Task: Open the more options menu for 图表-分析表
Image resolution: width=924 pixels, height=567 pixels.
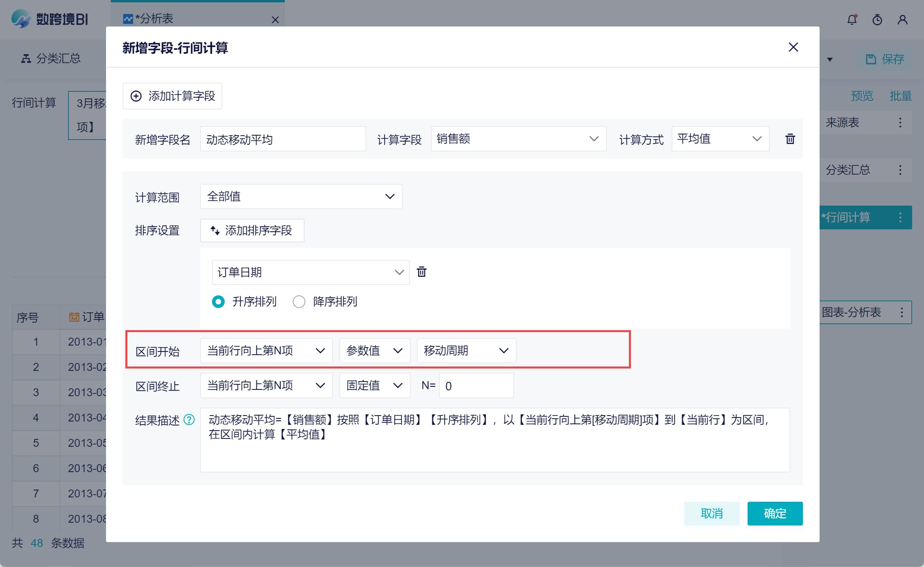Action: pos(902,312)
